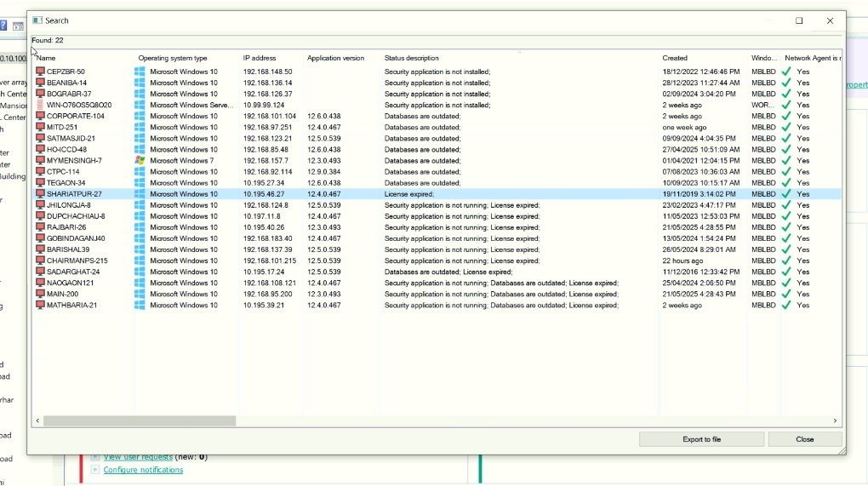Select the SHARIATPUR-27 row name
Image resolution: width=868 pixels, height=486 pixels.
(74, 194)
